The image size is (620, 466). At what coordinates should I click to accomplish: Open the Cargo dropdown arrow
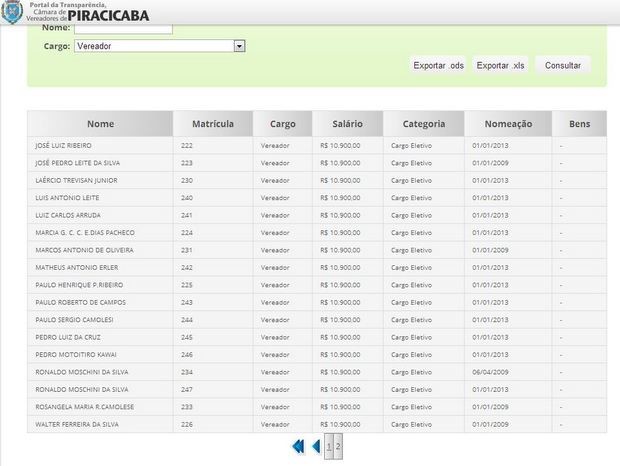click(x=239, y=46)
